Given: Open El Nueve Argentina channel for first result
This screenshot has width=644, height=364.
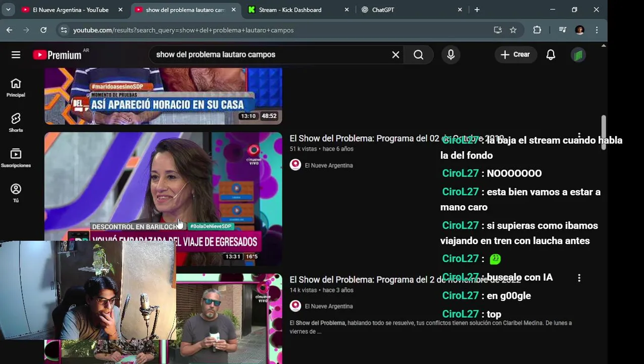Looking at the screenshot, I should [x=328, y=165].
